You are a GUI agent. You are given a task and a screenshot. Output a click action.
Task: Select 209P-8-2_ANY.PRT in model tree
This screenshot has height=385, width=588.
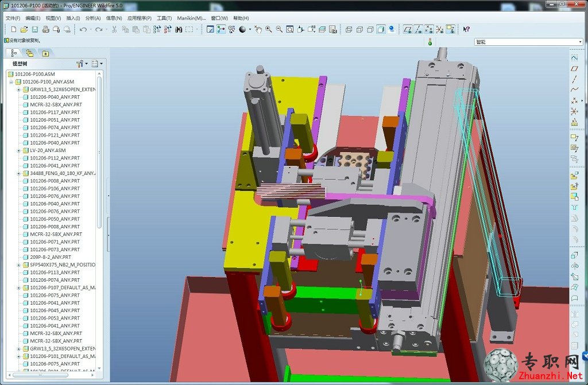tap(51, 257)
